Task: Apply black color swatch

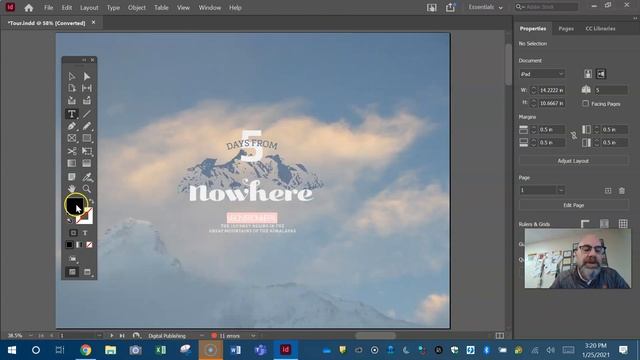Action: tap(69, 244)
